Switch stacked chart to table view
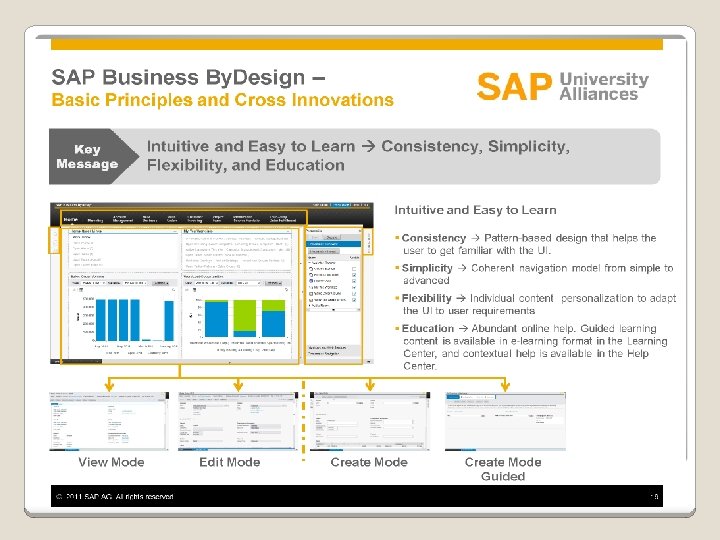 [x=195, y=290]
